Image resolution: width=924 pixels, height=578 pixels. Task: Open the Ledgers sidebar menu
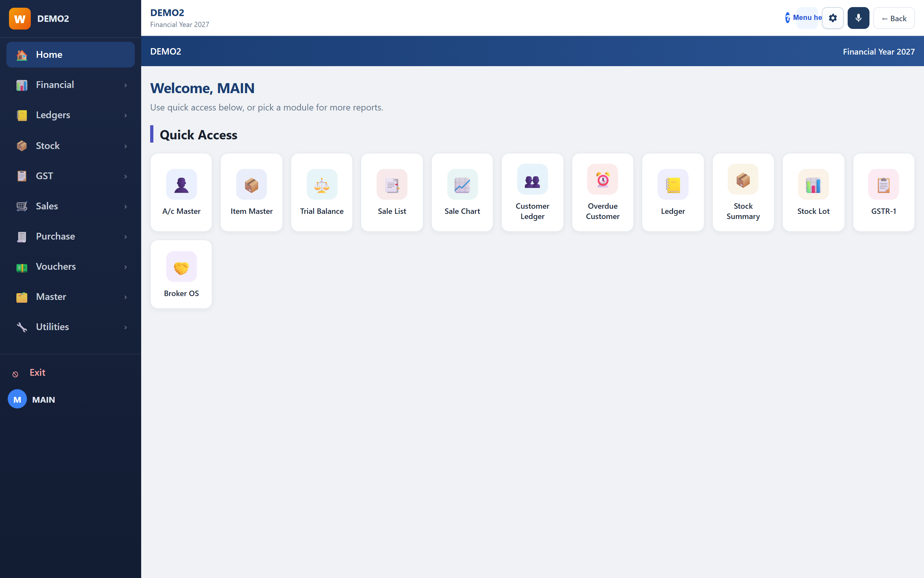click(71, 115)
